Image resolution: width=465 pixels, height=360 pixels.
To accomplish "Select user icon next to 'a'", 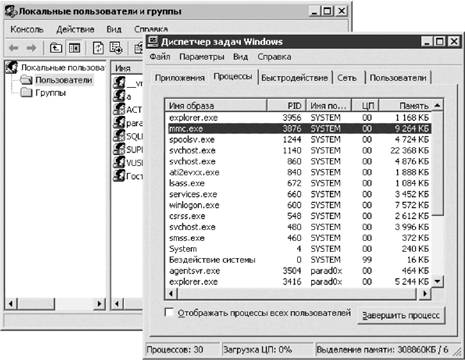I will point(119,96).
